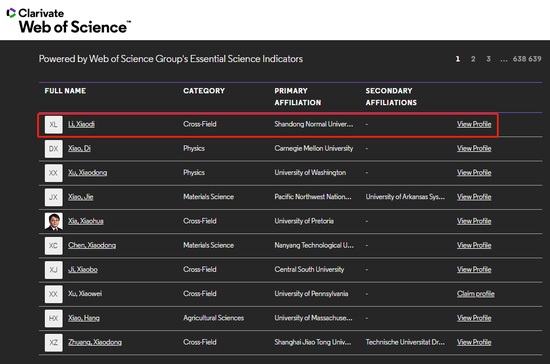This screenshot has width=550, height=364.
Task: Open the Xu, Xiaodong name link
Action: click(x=88, y=173)
